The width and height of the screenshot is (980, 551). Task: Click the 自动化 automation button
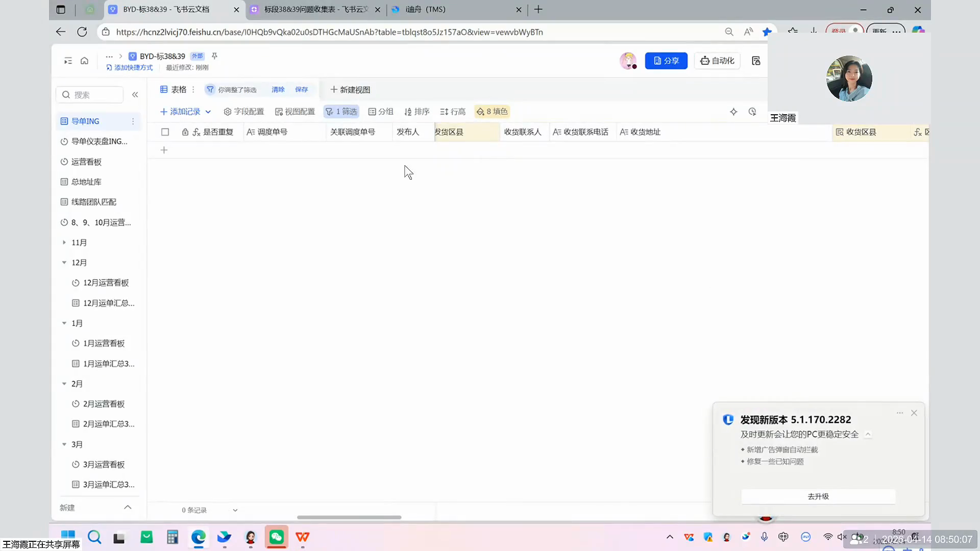[x=717, y=61]
